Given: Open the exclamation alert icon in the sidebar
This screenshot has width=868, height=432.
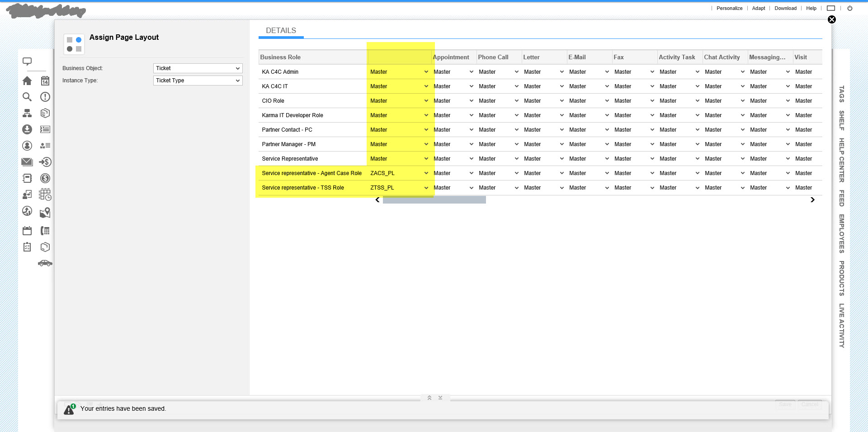Looking at the screenshot, I should [45, 97].
